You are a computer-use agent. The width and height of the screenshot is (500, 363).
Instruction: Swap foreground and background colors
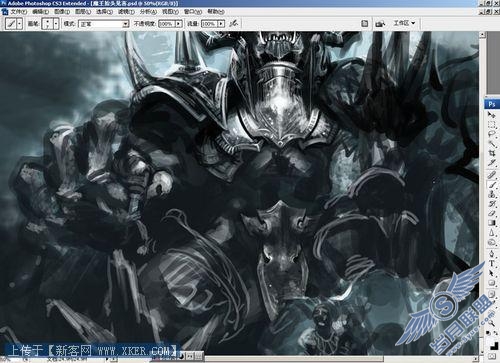[496, 333]
